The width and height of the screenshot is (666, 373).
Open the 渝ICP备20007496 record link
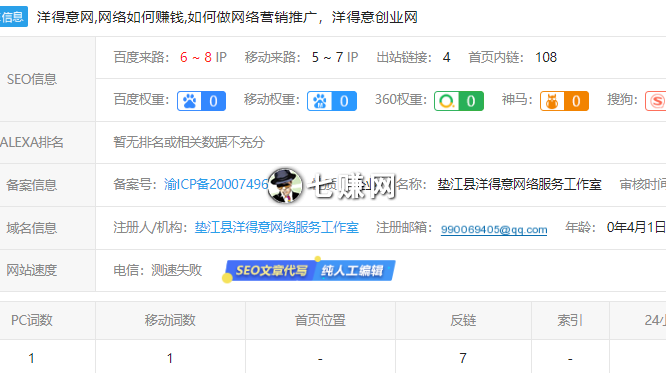click(216, 184)
